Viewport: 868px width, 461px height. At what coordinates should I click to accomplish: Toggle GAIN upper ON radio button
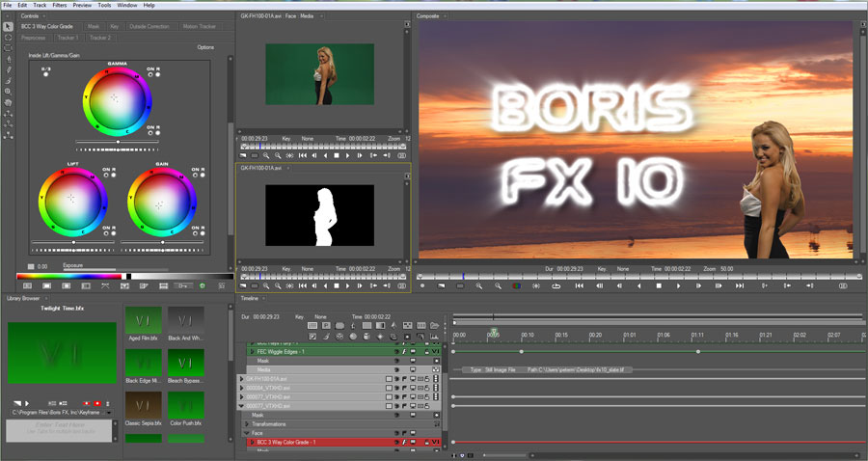(x=195, y=175)
